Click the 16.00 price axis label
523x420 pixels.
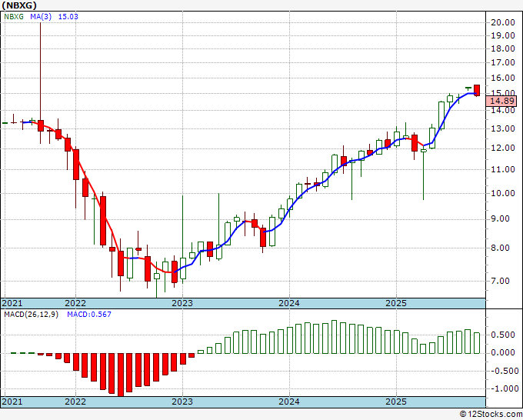click(x=503, y=78)
